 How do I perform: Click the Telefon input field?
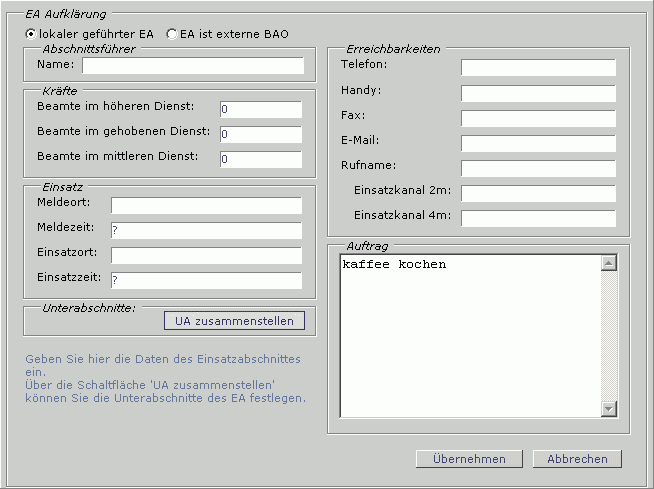[538, 67]
